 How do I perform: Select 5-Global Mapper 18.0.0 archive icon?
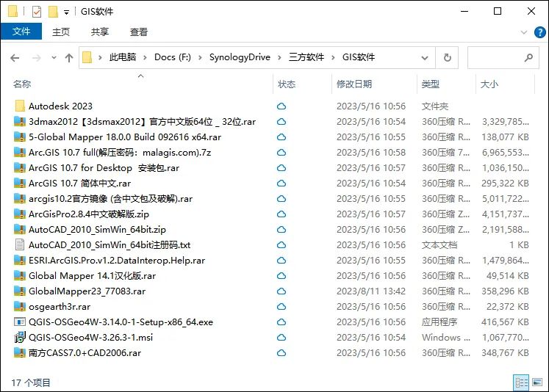[x=20, y=137]
